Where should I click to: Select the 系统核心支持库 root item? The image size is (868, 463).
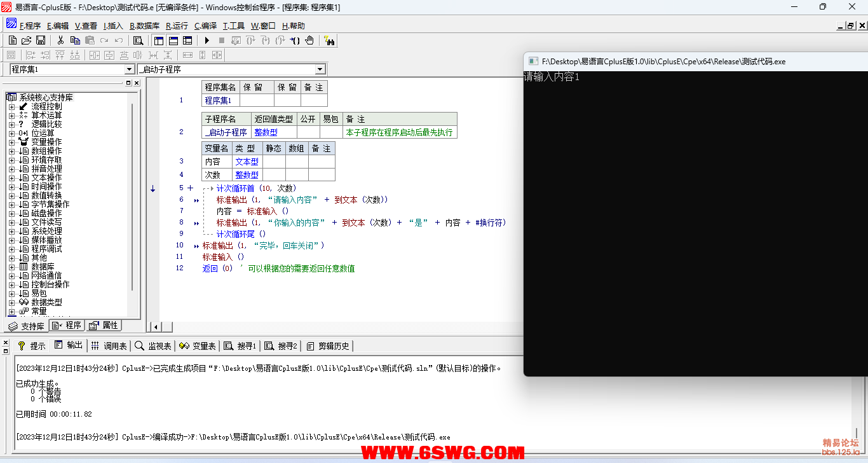coord(46,97)
